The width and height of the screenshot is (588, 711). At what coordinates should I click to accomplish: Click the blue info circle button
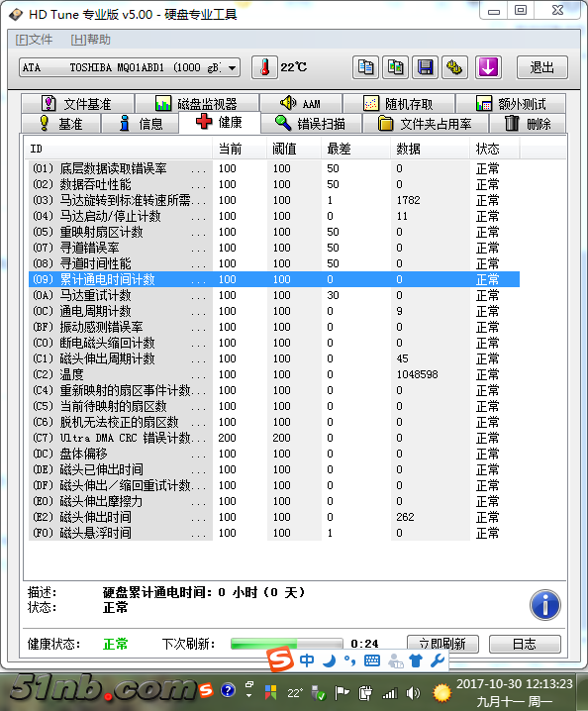544,605
